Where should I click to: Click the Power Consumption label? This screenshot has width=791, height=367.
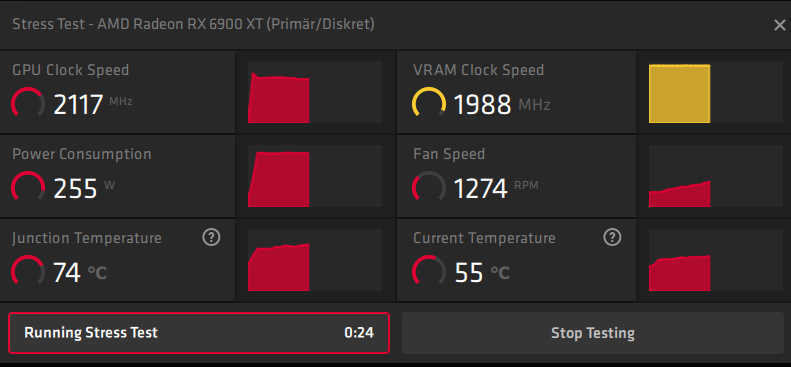click(x=82, y=154)
